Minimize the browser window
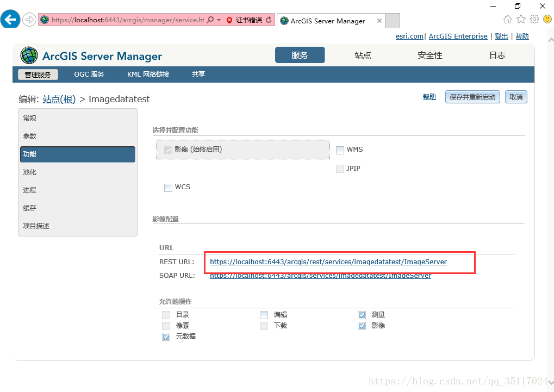The image size is (554, 392). [493, 6]
